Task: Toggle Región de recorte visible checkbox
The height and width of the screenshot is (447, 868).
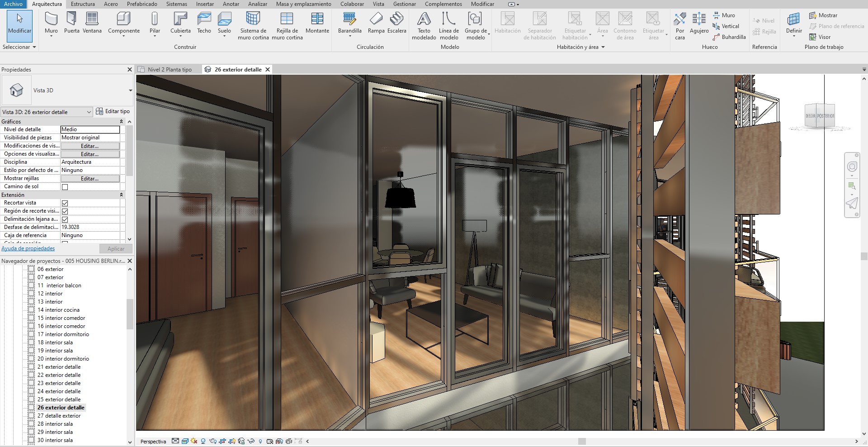Action: [x=65, y=211]
